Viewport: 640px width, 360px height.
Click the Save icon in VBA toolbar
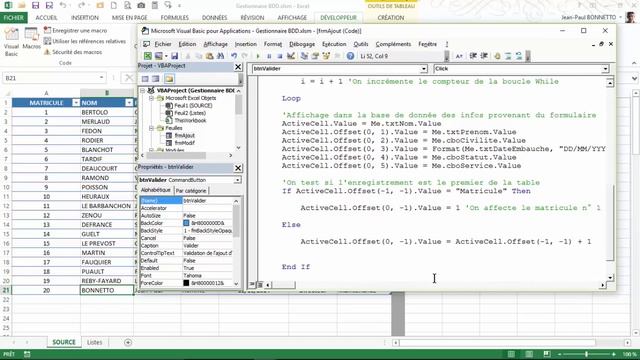tap(174, 56)
